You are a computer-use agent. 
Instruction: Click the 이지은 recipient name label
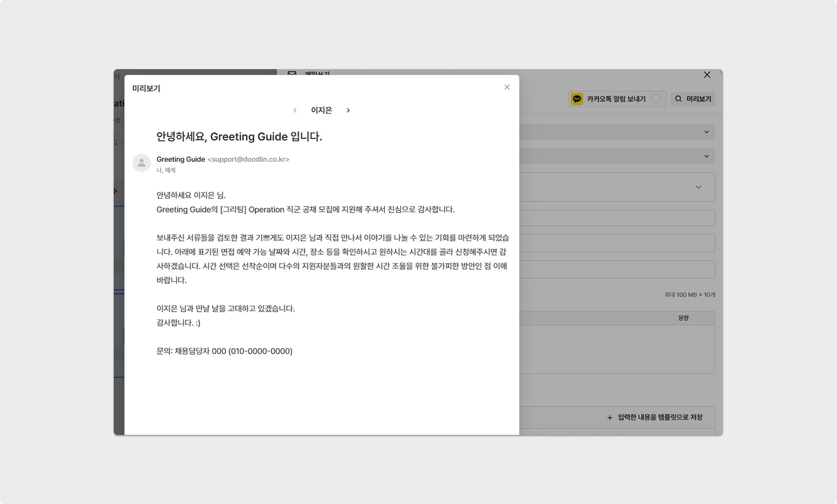[321, 110]
